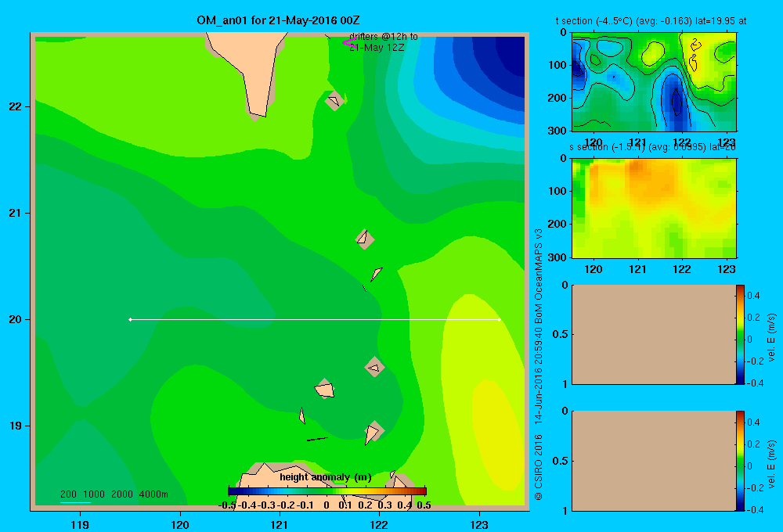Click the height anomaly color bar

tap(327, 491)
